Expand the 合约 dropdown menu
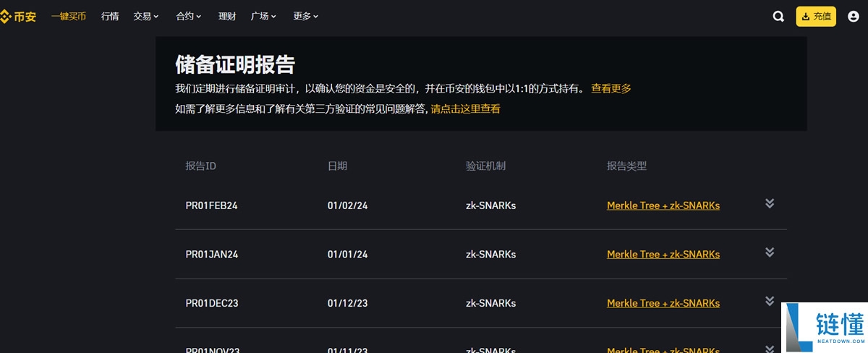 [189, 17]
